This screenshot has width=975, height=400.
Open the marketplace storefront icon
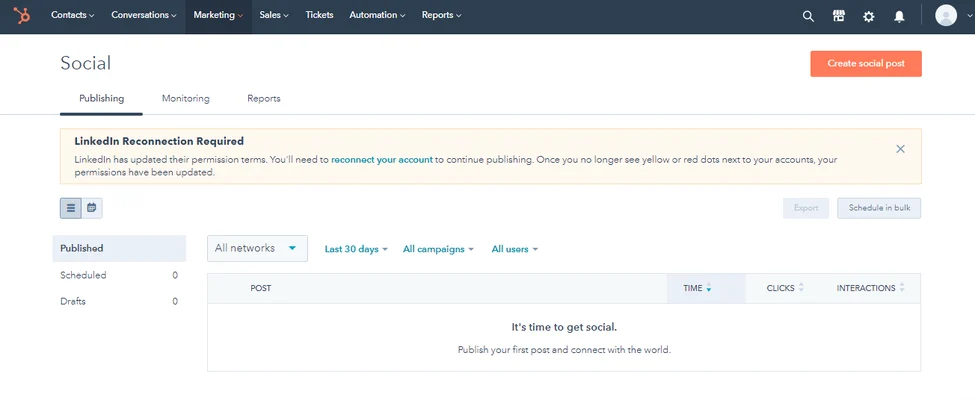click(838, 17)
